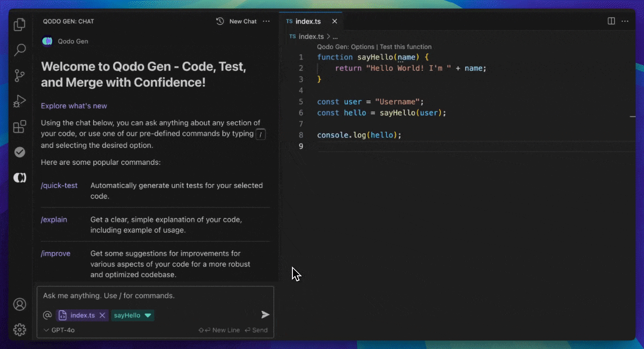Close the index.ts editor tab
644x349 pixels.
coord(335,21)
